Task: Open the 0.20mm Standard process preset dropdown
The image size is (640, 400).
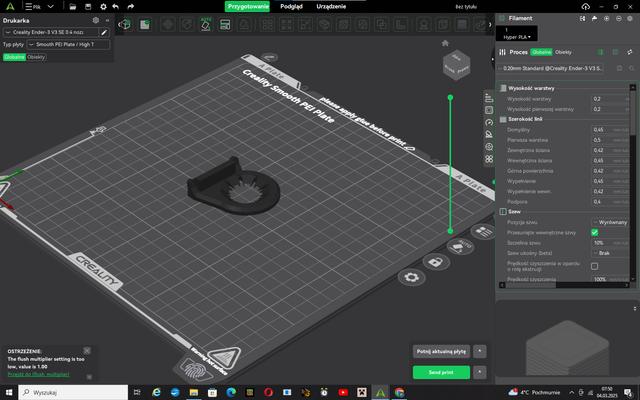Action: click(551, 68)
